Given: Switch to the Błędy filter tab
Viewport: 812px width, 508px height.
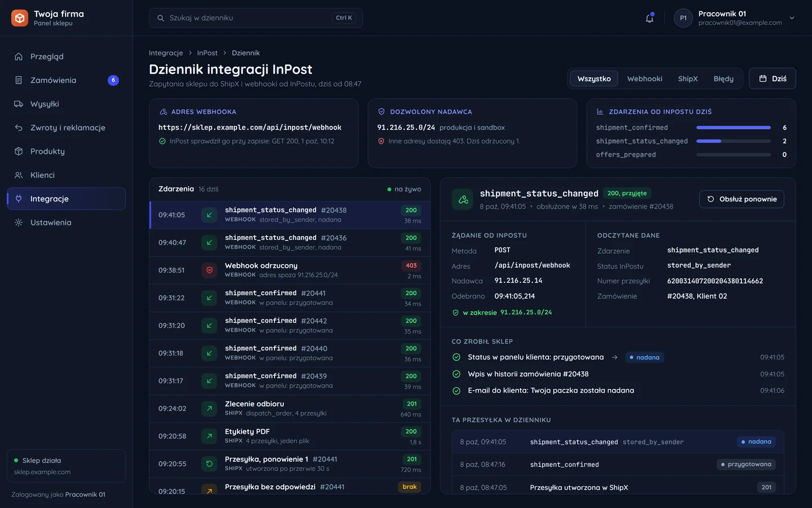Looking at the screenshot, I should (x=724, y=79).
